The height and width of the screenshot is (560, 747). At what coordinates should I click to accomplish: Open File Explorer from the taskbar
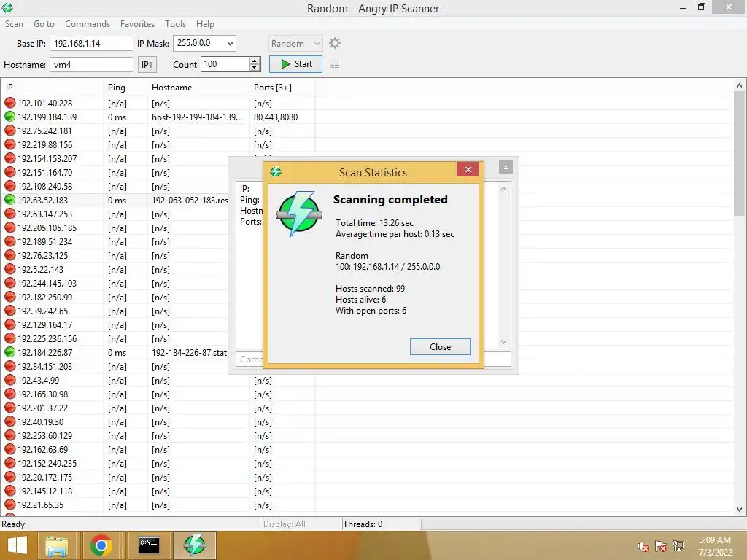(57, 545)
